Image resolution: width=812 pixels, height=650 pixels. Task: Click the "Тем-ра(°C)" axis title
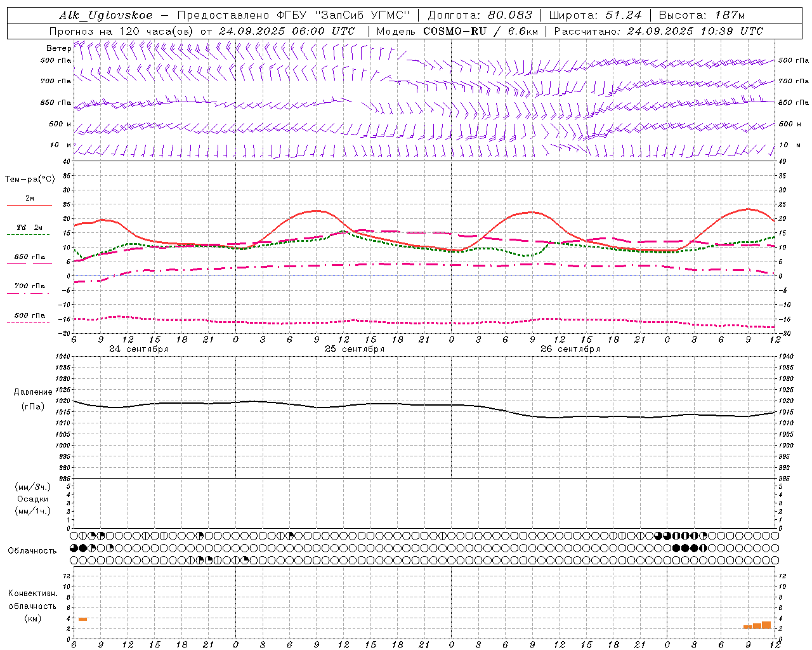(x=30, y=179)
